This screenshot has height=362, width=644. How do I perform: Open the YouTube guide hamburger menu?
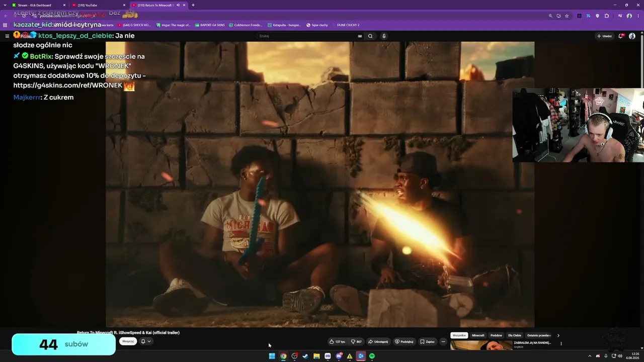point(7,36)
